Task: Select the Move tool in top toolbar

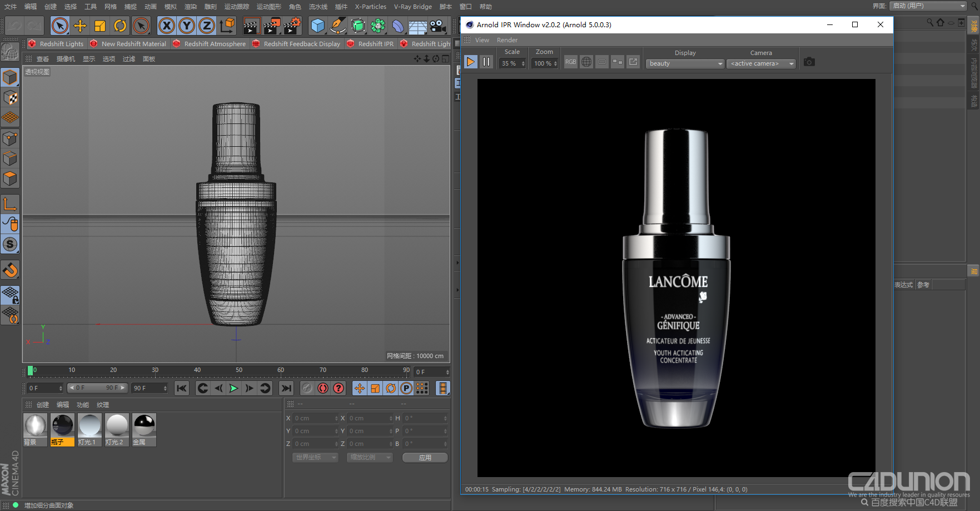Action: click(x=80, y=26)
